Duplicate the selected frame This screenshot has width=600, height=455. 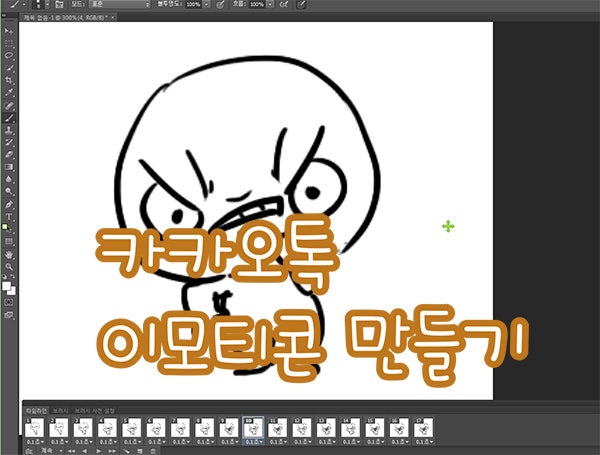tap(140, 451)
